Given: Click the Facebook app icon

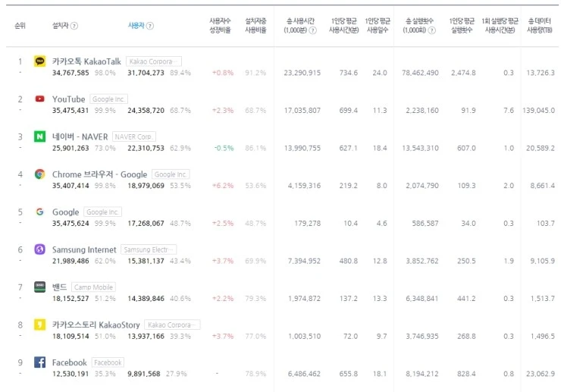Looking at the screenshot, I should pyautogui.click(x=39, y=362).
